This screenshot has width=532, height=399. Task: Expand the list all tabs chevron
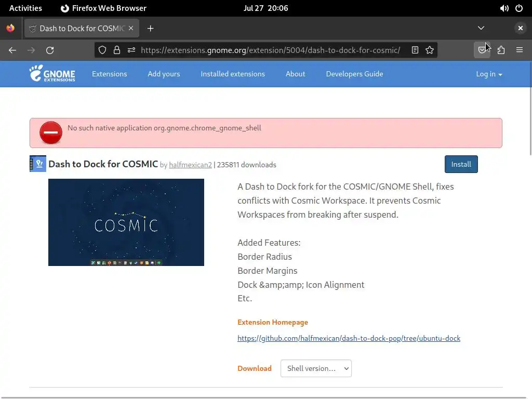(x=481, y=28)
